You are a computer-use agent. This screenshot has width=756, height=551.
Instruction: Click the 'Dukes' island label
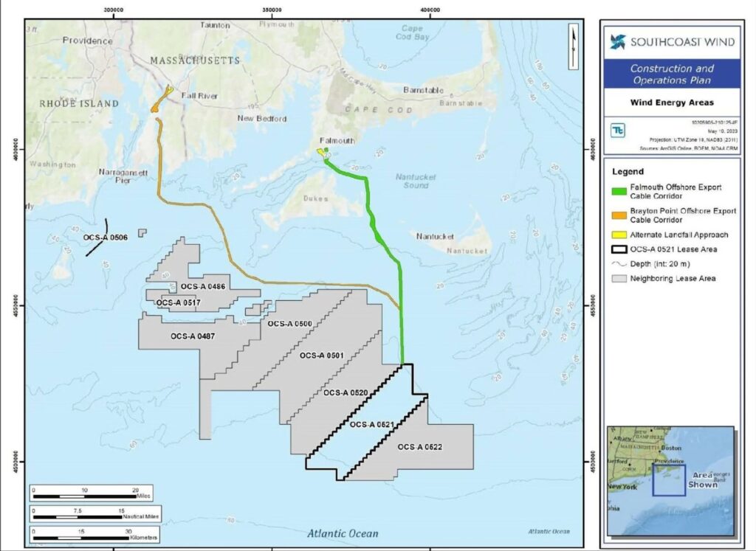click(316, 198)
